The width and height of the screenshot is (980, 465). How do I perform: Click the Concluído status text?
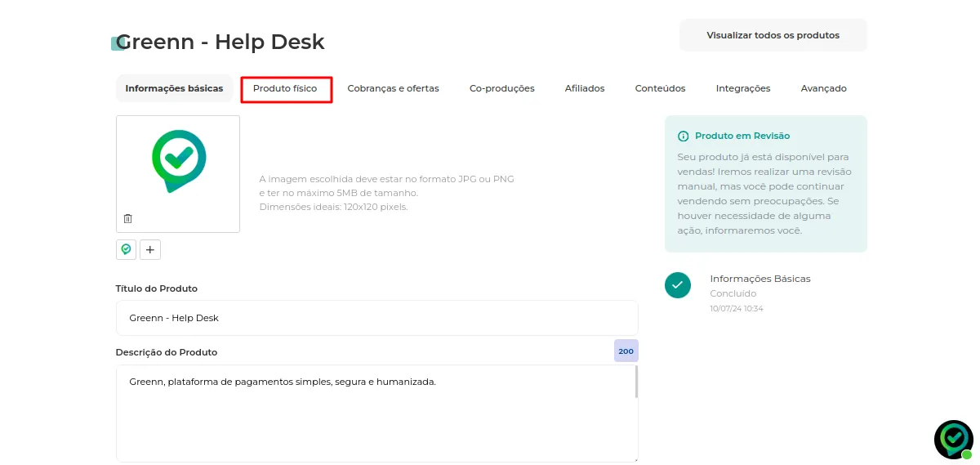pos(733,293)
